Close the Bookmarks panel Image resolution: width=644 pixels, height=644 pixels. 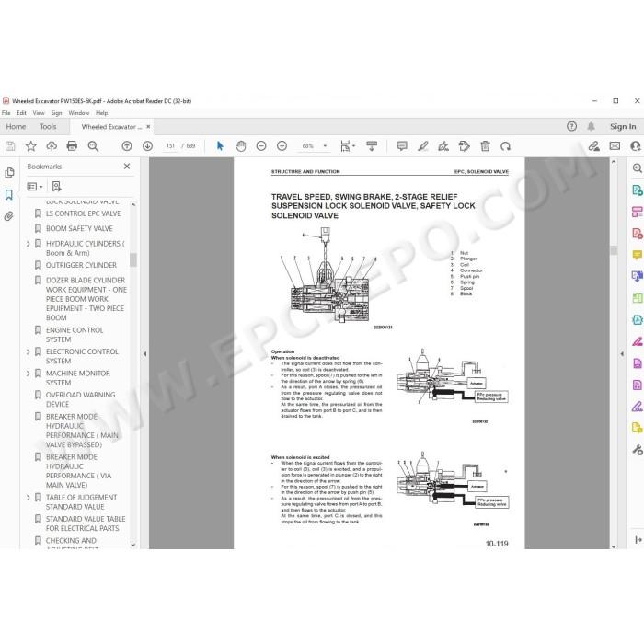tap(127, 167)
